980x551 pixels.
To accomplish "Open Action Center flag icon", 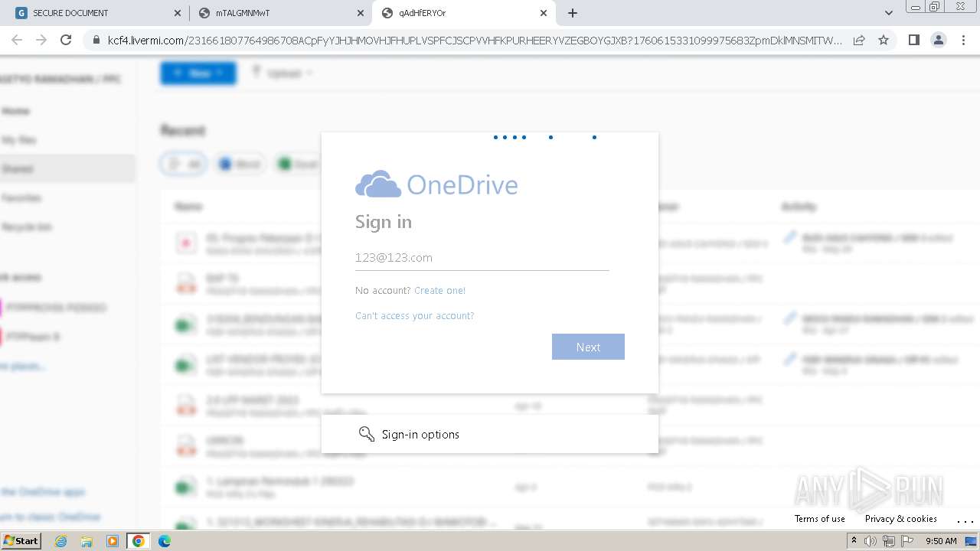I will pos(907,541).
